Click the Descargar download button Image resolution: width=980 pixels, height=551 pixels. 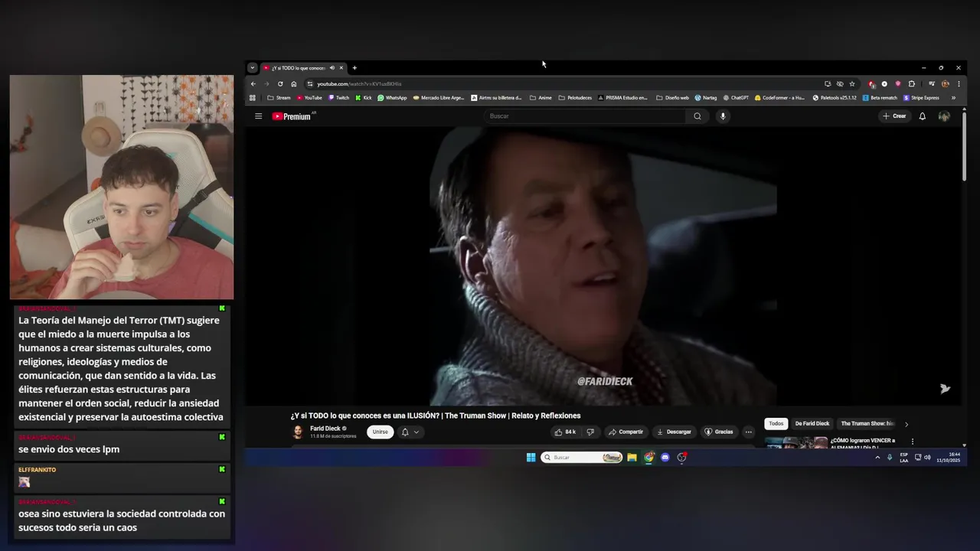coord(674,432)
